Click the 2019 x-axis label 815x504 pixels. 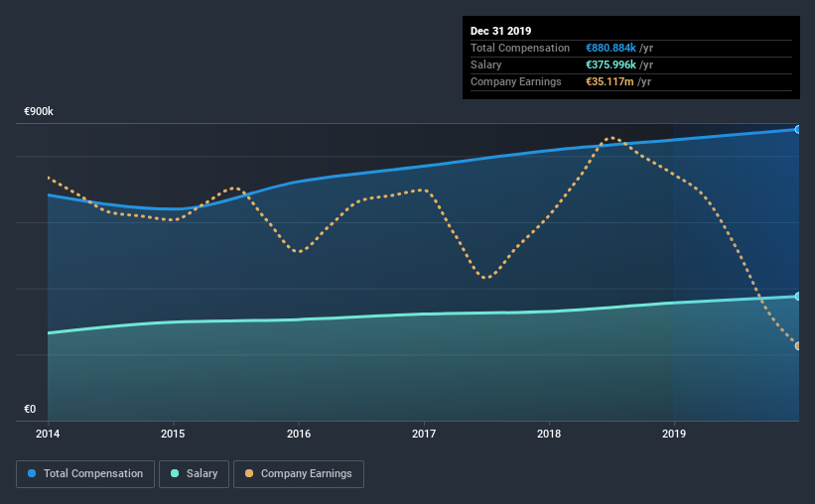[x=674, y=434]
